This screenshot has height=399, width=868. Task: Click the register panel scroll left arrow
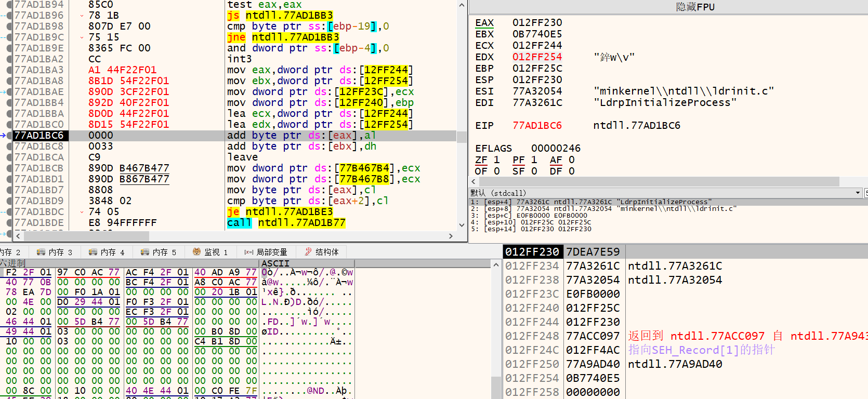click(x=474, y=181)
